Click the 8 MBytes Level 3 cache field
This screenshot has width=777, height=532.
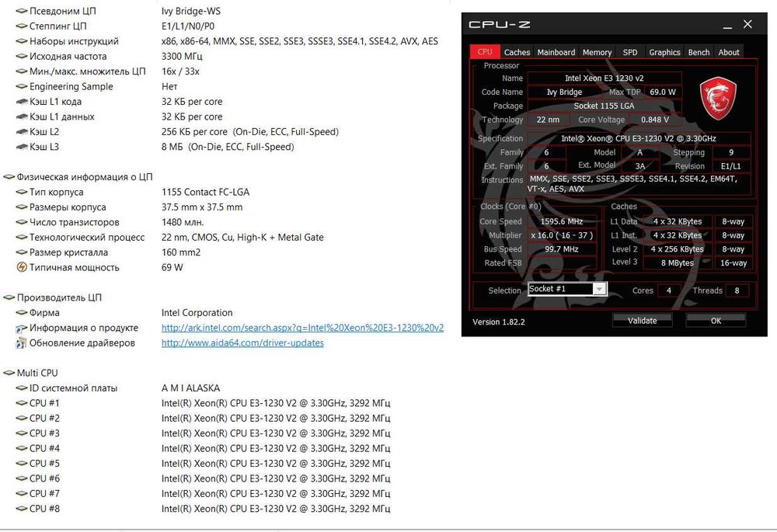point(678,263)
